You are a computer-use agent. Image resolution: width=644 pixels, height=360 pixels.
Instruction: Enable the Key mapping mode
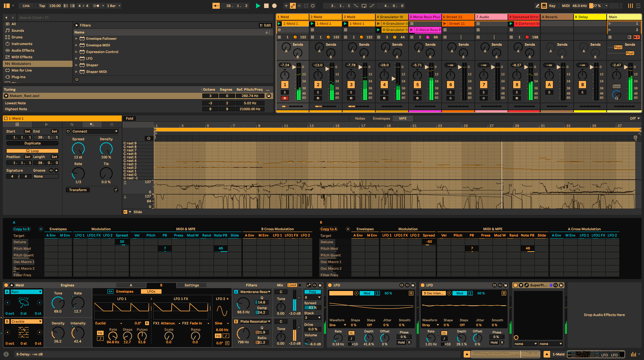point(552,6)
